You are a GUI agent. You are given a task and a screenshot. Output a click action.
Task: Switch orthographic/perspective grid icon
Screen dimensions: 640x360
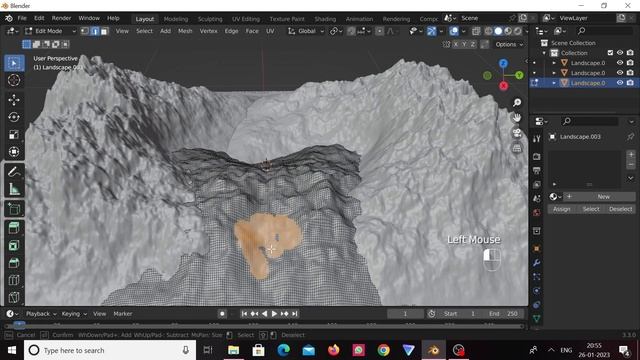(517, 148)
